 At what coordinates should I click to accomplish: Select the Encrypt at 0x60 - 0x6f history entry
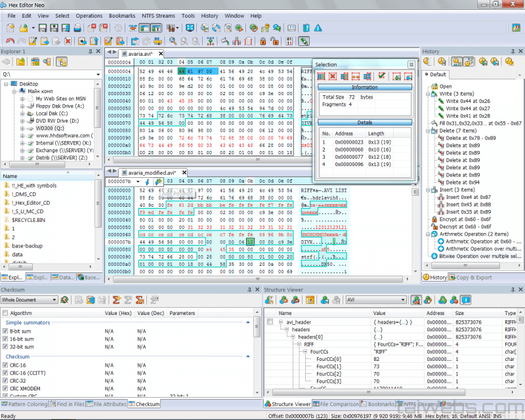click(466, 219)
